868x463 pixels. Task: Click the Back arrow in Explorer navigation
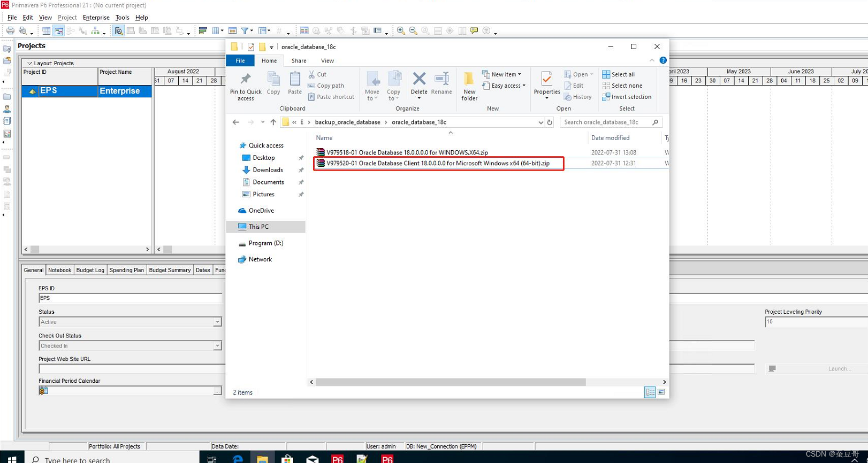click(236, 122)
